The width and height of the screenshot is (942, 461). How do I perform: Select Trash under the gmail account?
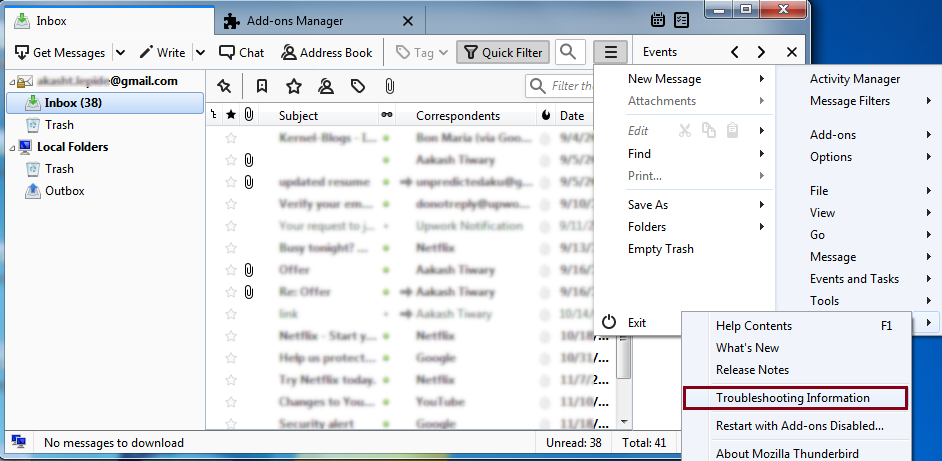[59, 125]
